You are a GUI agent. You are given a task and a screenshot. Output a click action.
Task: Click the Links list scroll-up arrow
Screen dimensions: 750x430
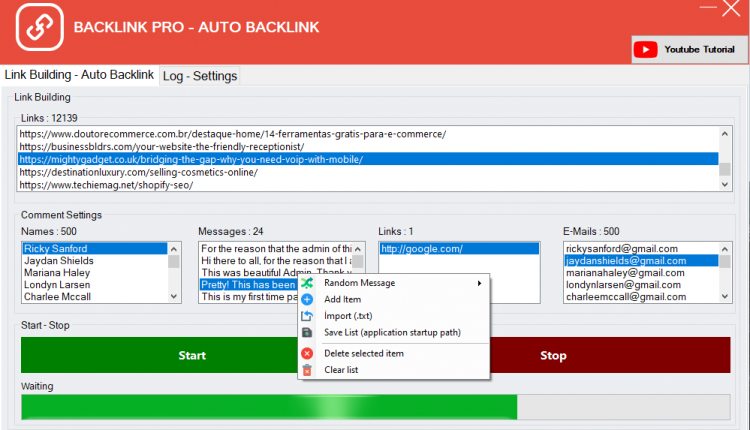[x=725, y=133]
